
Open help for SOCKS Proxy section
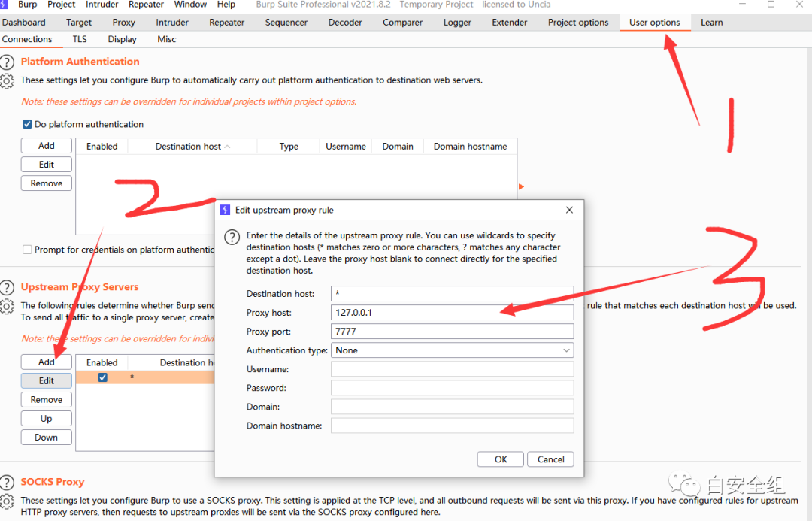tap(8, 482)
